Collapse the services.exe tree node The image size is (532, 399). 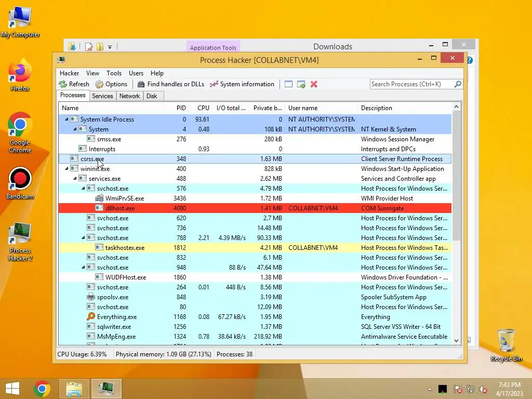pyautogui.click(x=75, y=179)
